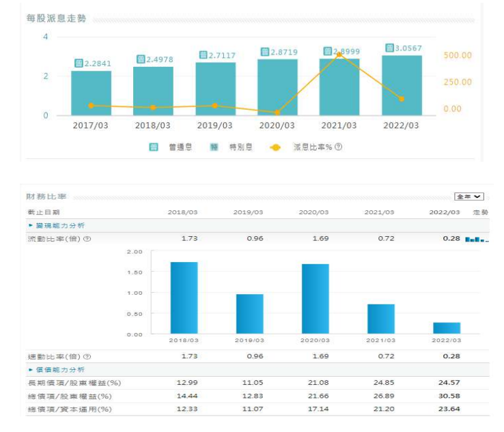Click the 2021/03 column header in table

tap(379, 212)
